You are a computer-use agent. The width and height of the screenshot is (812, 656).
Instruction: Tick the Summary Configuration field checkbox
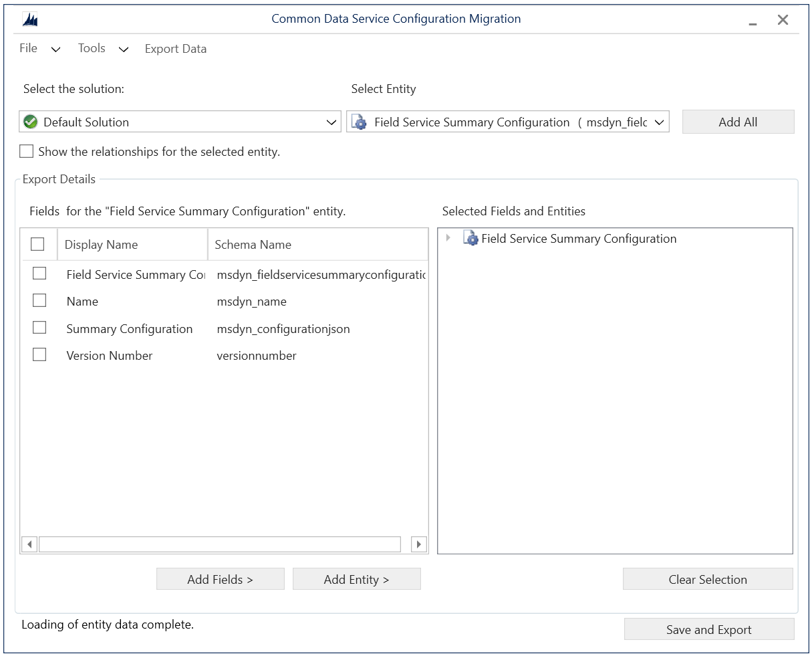(39, 328)
